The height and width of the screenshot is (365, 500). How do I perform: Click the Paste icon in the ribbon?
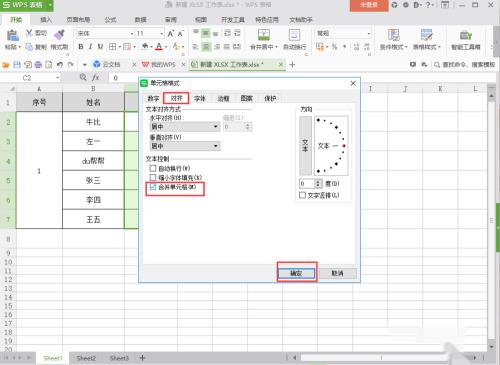pyautogui.click(x=12, y=35)
